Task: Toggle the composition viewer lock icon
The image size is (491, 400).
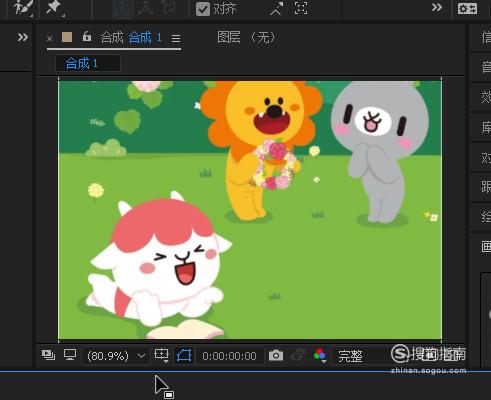Action: (x=87, y=36)
